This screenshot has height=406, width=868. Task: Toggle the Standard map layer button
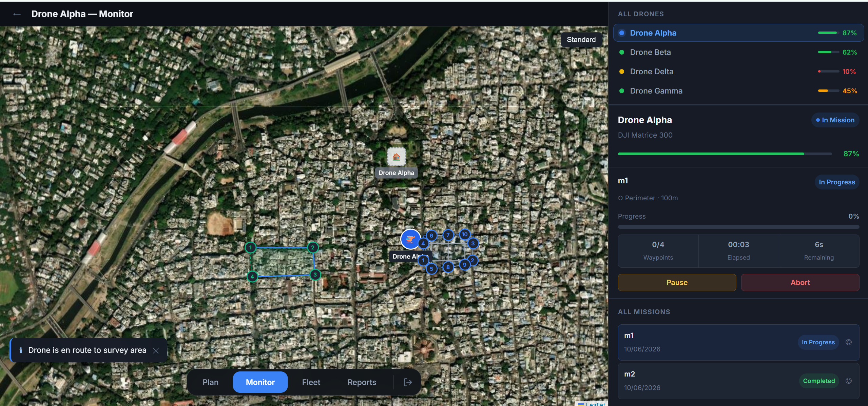pyautogui.click(x=581, y=40)
